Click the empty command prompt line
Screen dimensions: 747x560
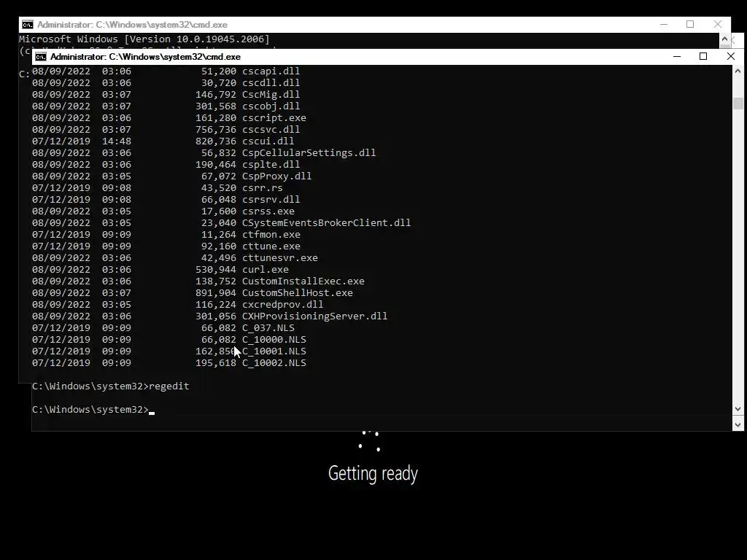(93, 410)
